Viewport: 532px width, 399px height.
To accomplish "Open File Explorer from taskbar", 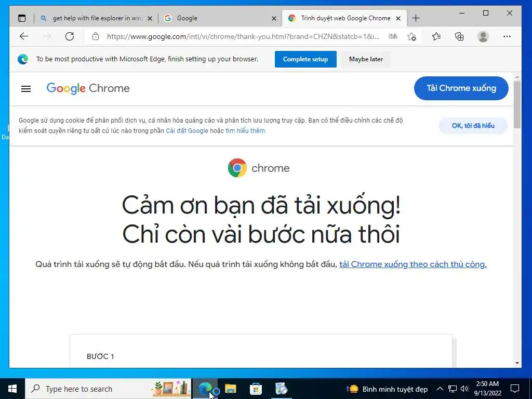I will pos(230,389).
